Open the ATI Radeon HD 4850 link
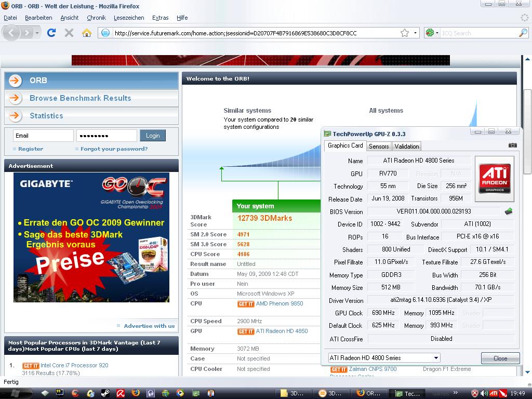 click(x=282, y=331)
